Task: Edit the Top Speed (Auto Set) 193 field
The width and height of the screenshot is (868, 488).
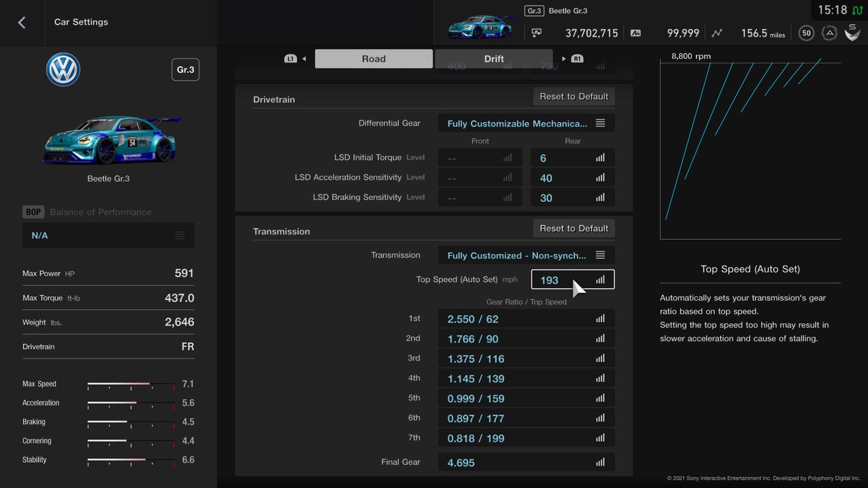Action: pos(573,279)
